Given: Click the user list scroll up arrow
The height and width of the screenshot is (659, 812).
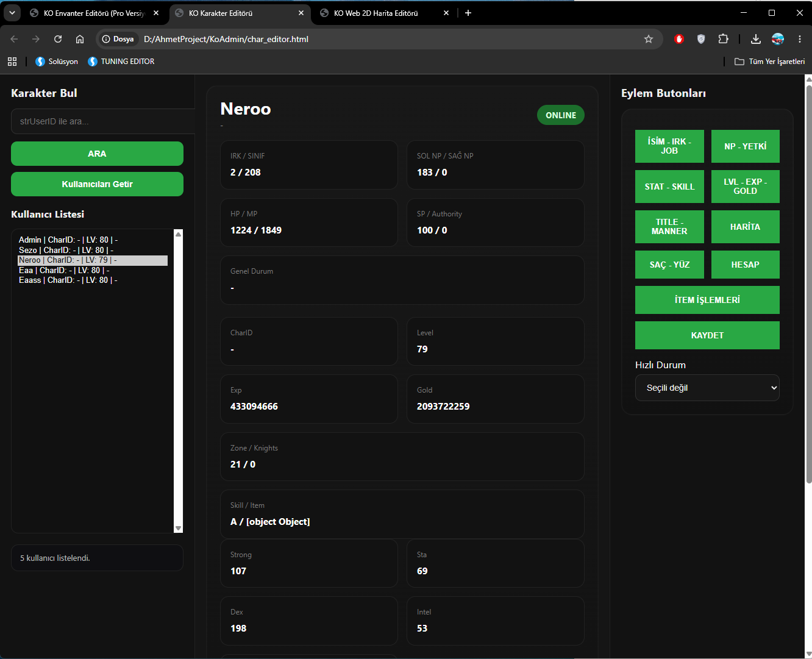Looking at the screenshot, I should [178, 234].
